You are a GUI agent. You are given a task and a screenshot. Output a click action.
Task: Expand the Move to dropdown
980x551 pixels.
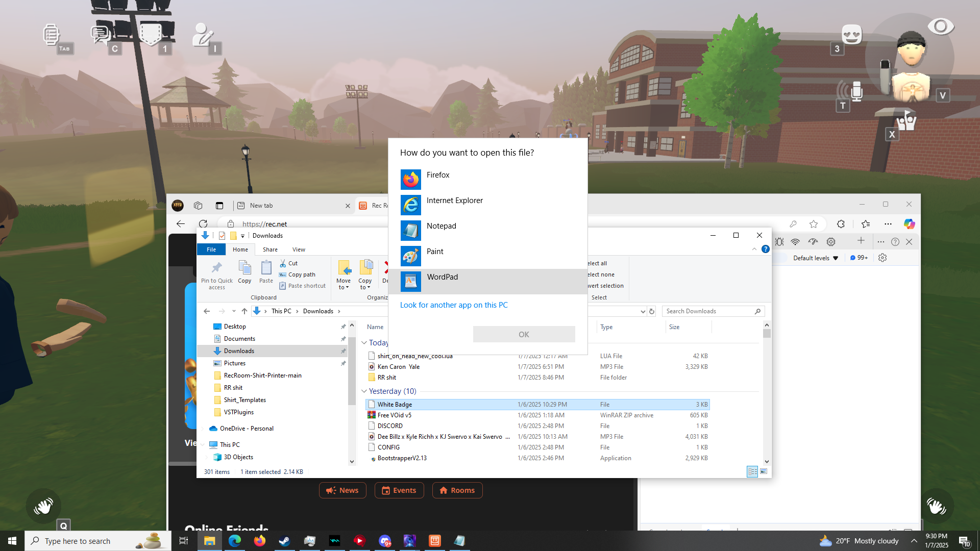coord(344,284)
